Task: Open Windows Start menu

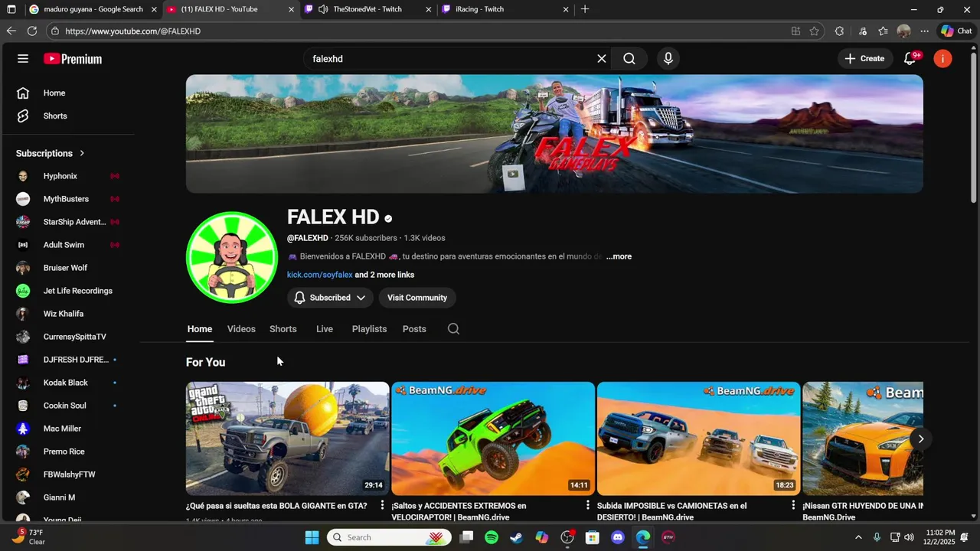Action: click(x=312, y=537)
